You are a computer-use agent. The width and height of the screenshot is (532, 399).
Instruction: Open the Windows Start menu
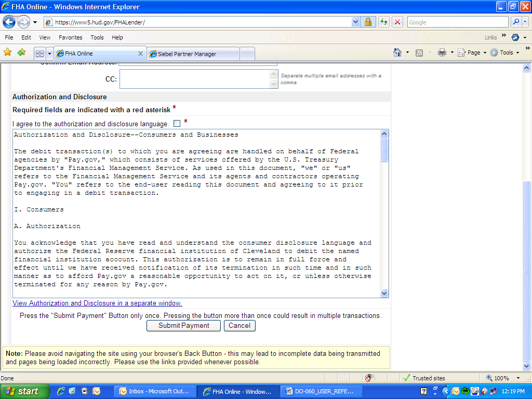point(24,391)
